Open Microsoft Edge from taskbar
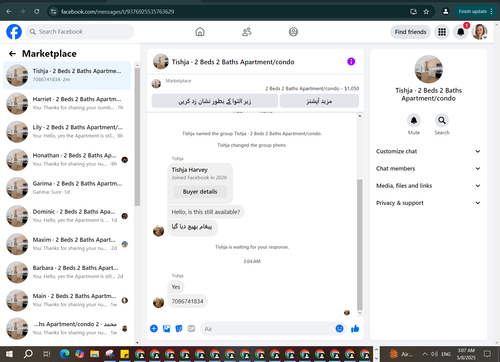500x362 pixels. tap(64, 354)
